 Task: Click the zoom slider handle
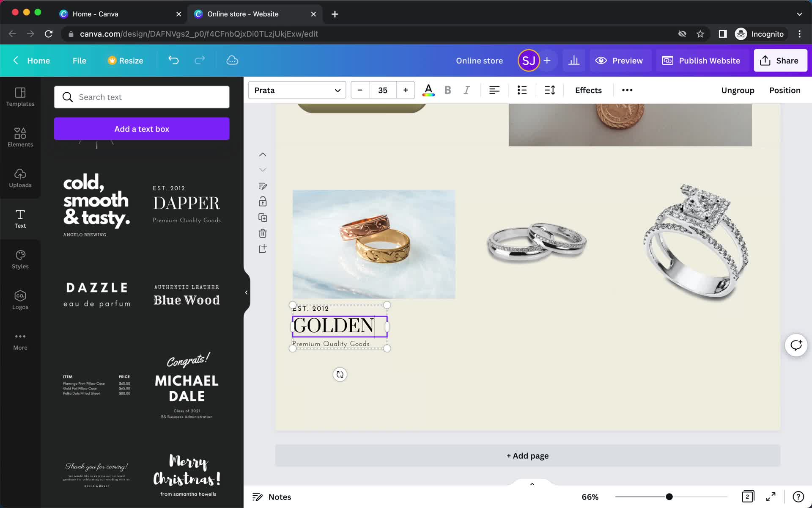click(669, 497)
